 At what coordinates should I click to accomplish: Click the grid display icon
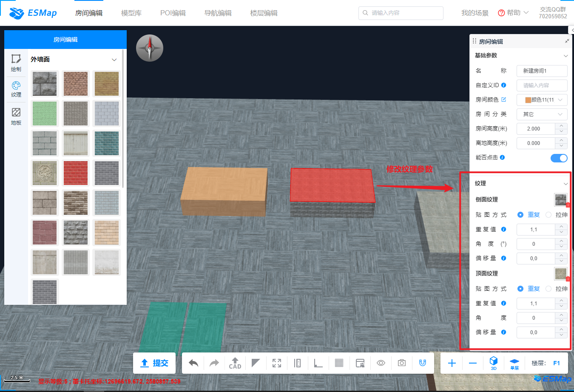tap(339, 363)
